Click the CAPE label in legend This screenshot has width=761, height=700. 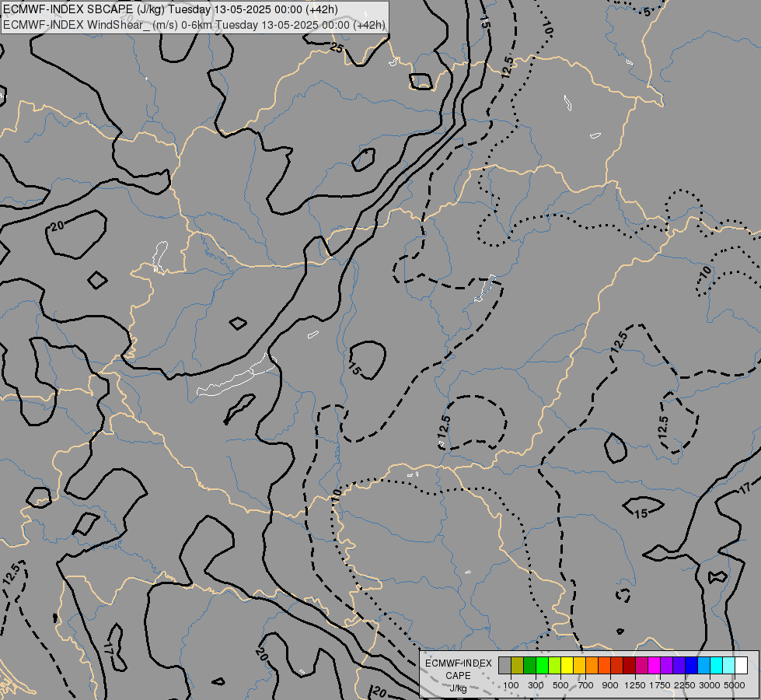click(x=458, y=676)
